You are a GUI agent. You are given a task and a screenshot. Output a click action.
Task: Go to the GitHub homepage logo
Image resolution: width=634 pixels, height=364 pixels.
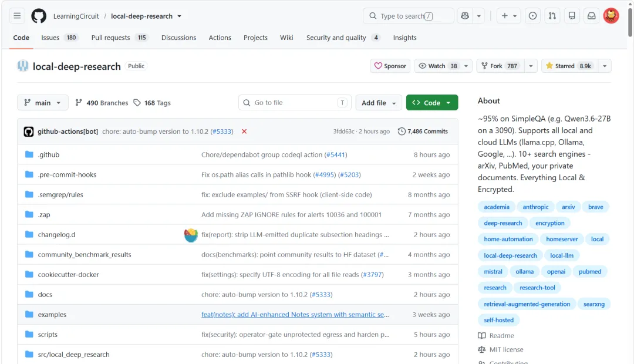[39, 16]
